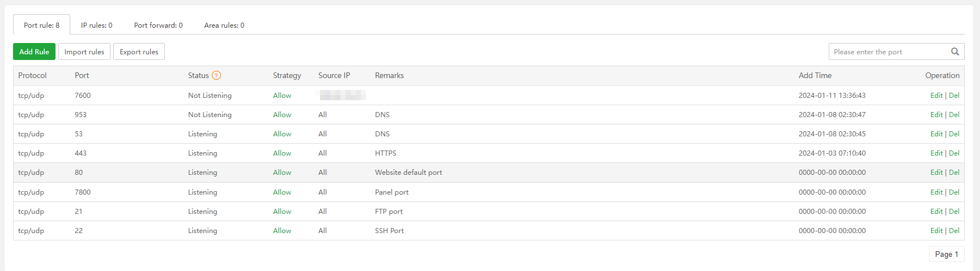
Task: Edit the SSH Port 22 rule
Action: (x=936, y=231)
